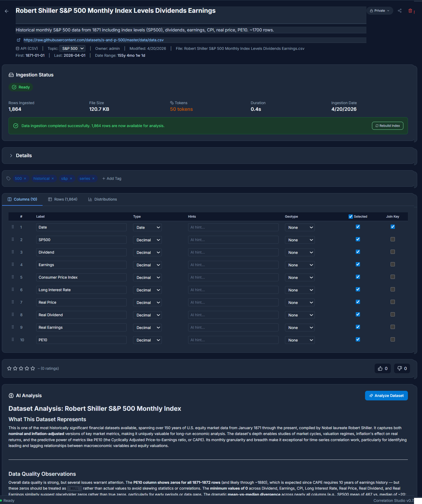
Task: Go back using the left arrow icon
Action: pos(7,11)
